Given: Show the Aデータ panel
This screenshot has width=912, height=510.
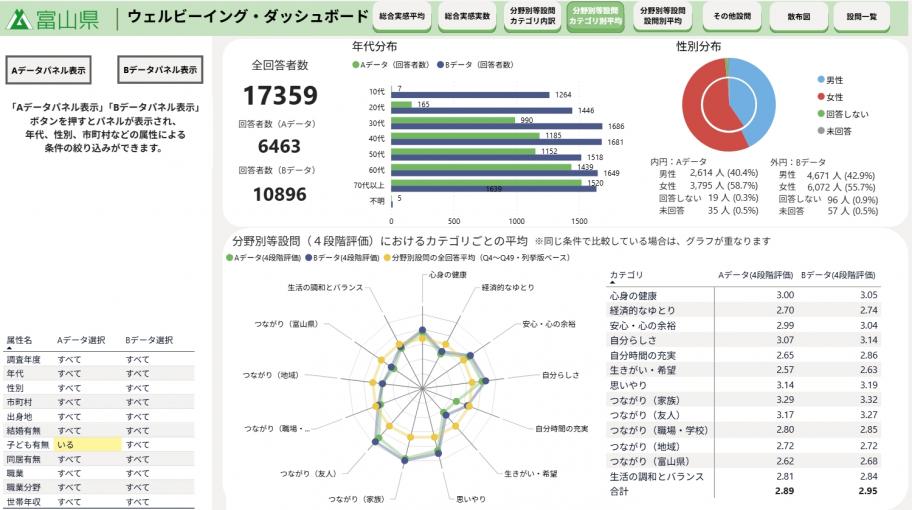Looking at the screenshot, I should [x=48, y=70].
